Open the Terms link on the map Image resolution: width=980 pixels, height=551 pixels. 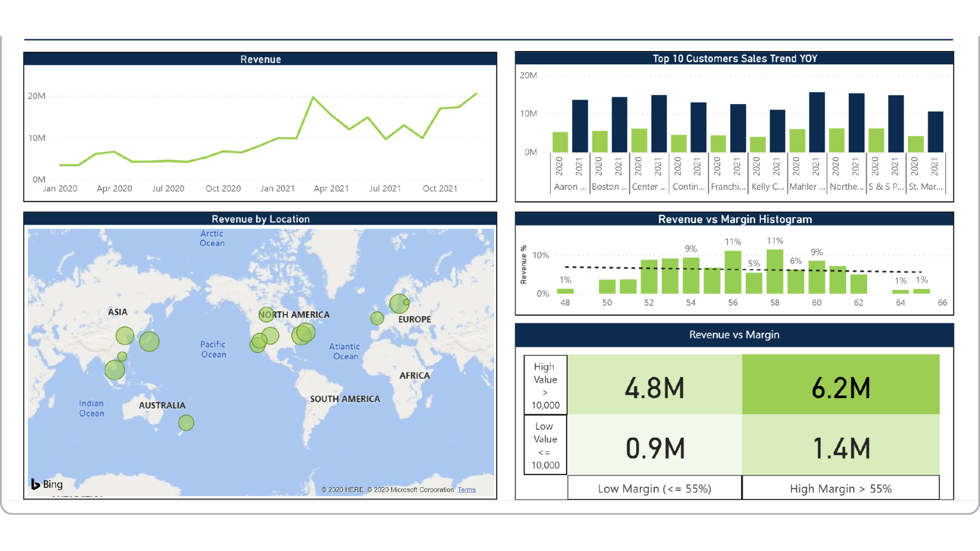pos(467,490)
